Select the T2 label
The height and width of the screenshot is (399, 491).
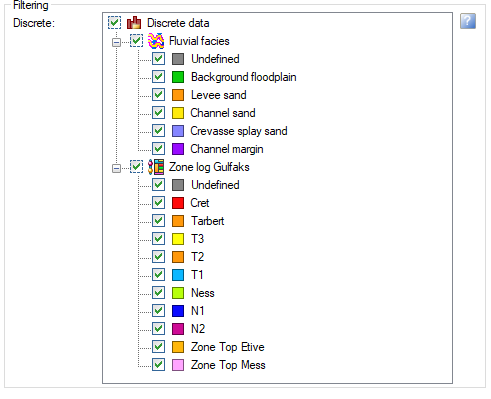coord(197,257)
